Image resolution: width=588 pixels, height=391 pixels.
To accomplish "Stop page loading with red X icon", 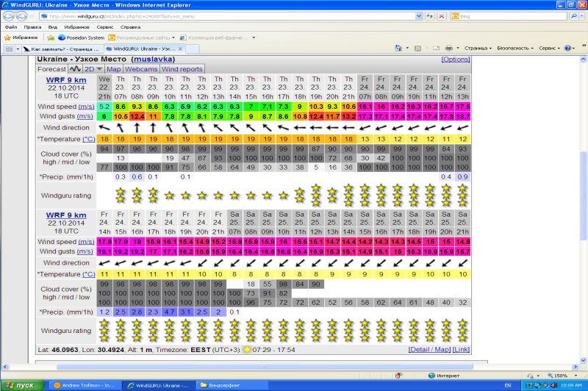I will 442,16.
